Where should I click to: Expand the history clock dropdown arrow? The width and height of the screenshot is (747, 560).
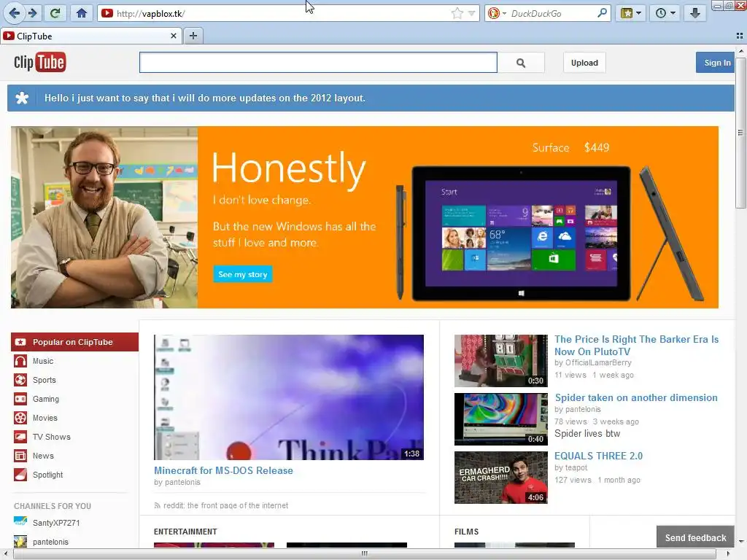(673, 13)
